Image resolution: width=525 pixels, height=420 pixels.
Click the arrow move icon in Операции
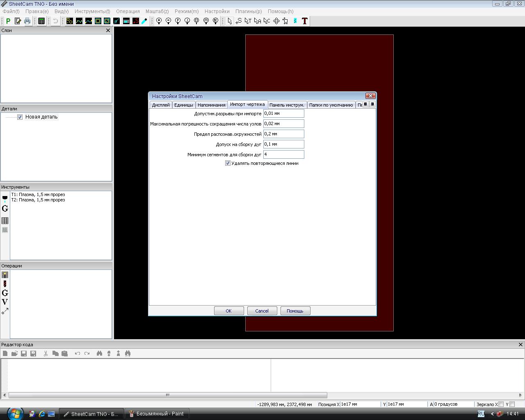coord(5,311)
